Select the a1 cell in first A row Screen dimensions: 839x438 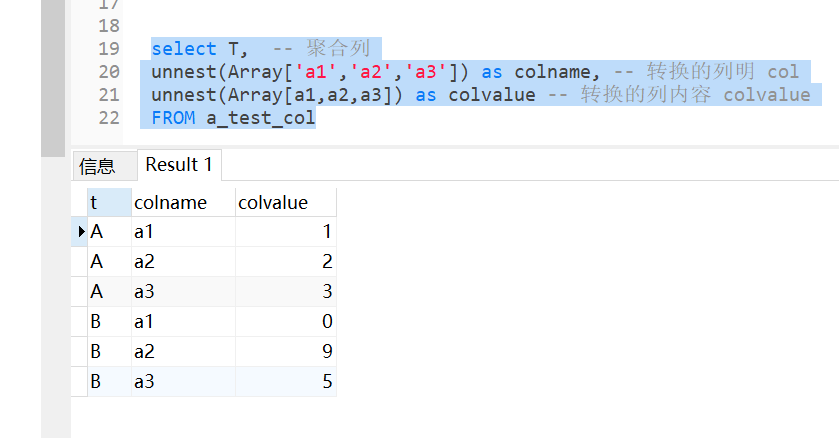click(x=182, y=232)
